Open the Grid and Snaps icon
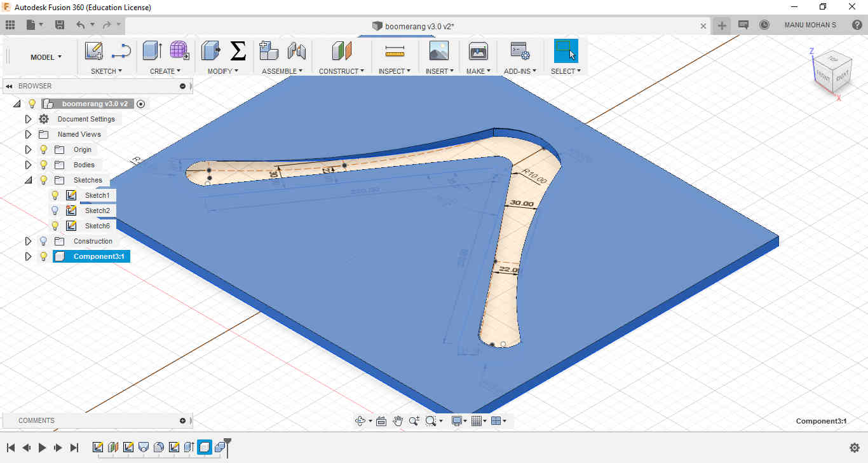 (477, 420)
